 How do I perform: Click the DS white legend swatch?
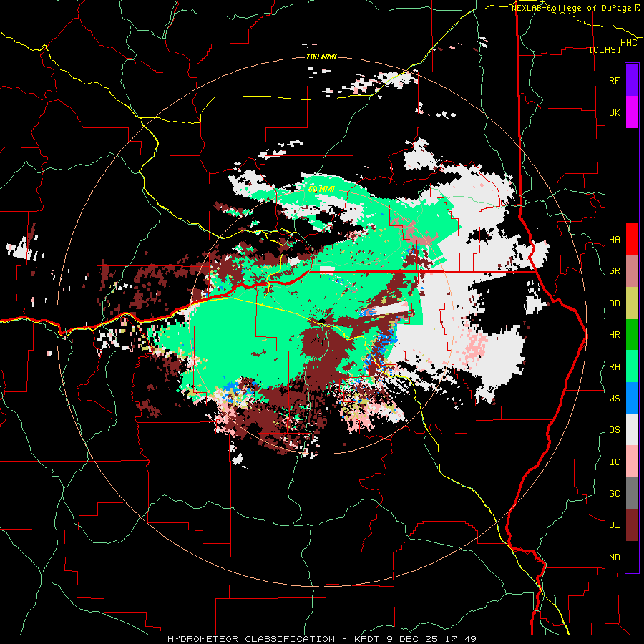click(x=632, y=429)
